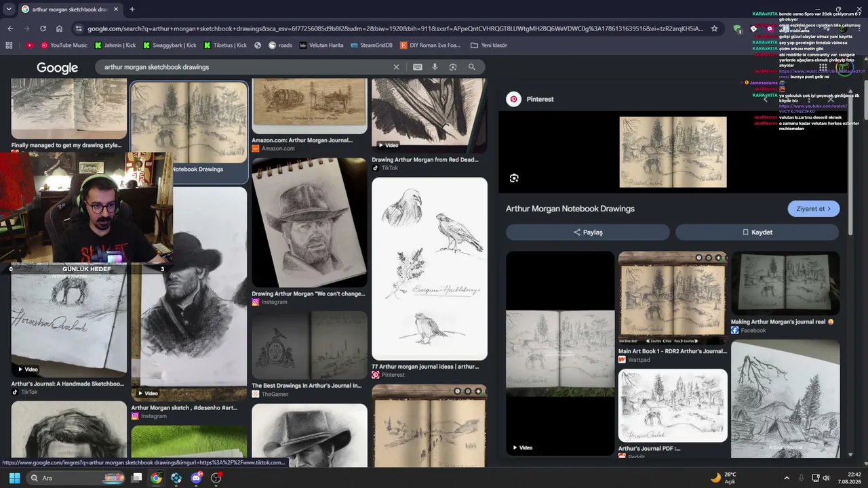Open the Yeni klasör bookmark folder

(488, 45)
